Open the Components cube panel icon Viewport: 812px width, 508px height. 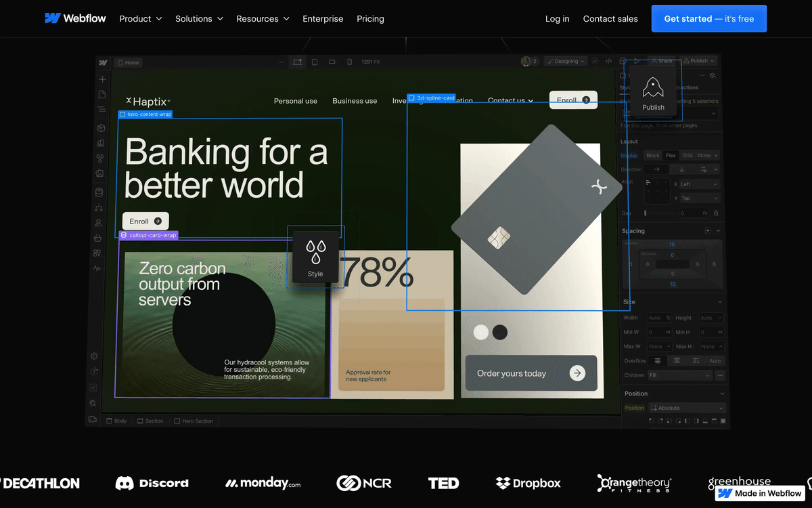coord(101,127)
